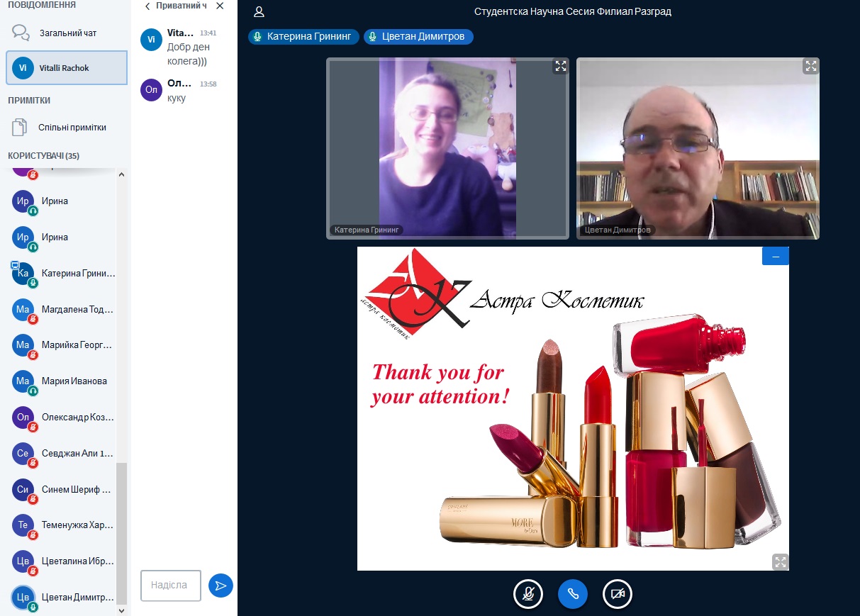
Task: Open private chat with Vitalli Rachok
Action: point(67,68)
